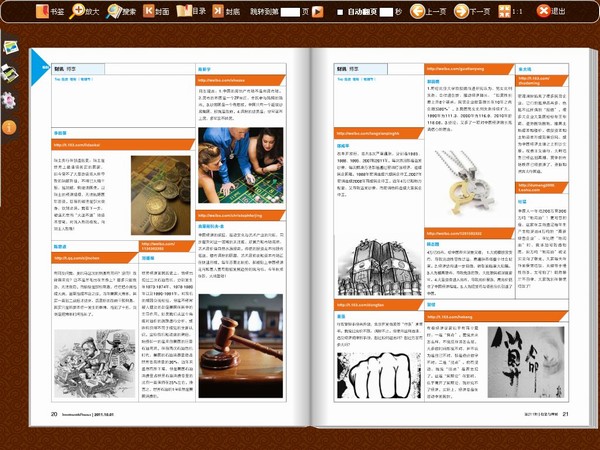The image size is (600, 450).
Task: Click the auto-flip seconds input field
Action: point(386,12)
